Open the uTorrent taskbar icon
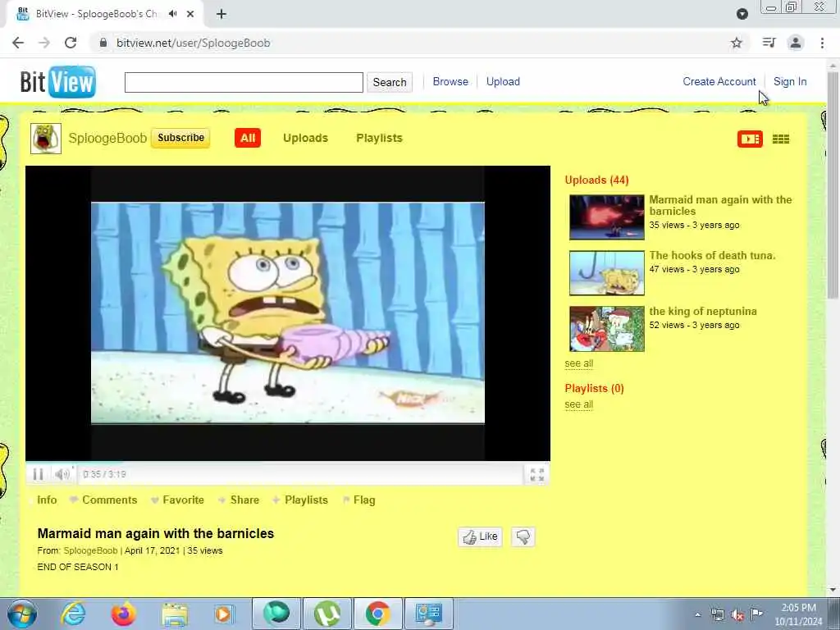Viewport: 840px width, 630px height. (326, 614)
